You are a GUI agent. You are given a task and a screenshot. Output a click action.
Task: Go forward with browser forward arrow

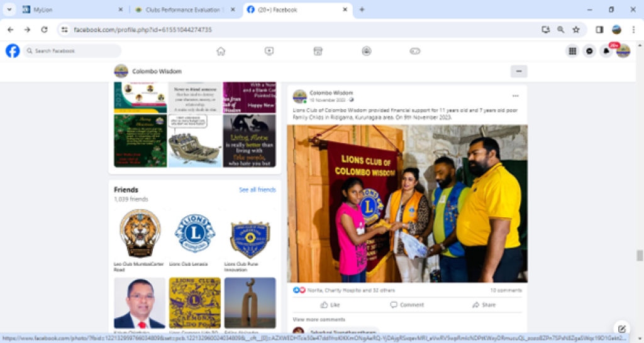click(x=27, y=30)
